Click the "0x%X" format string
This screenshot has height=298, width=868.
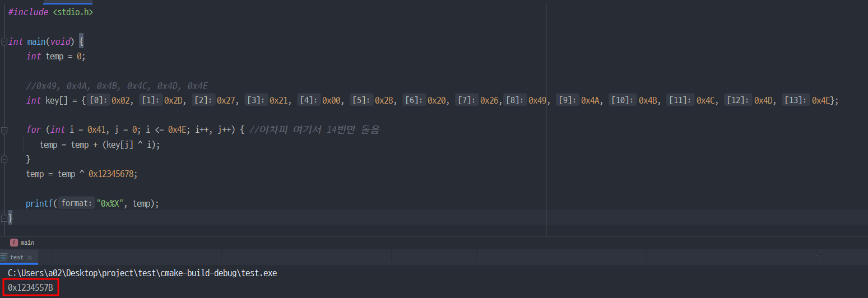click(110, 203)
